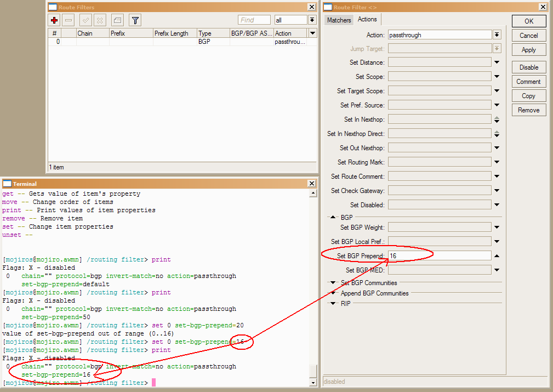The width and height of the screenshot is (553, 392).
Task: Expand the Set BGP Communities section
Action: click(x=333, y=283)
